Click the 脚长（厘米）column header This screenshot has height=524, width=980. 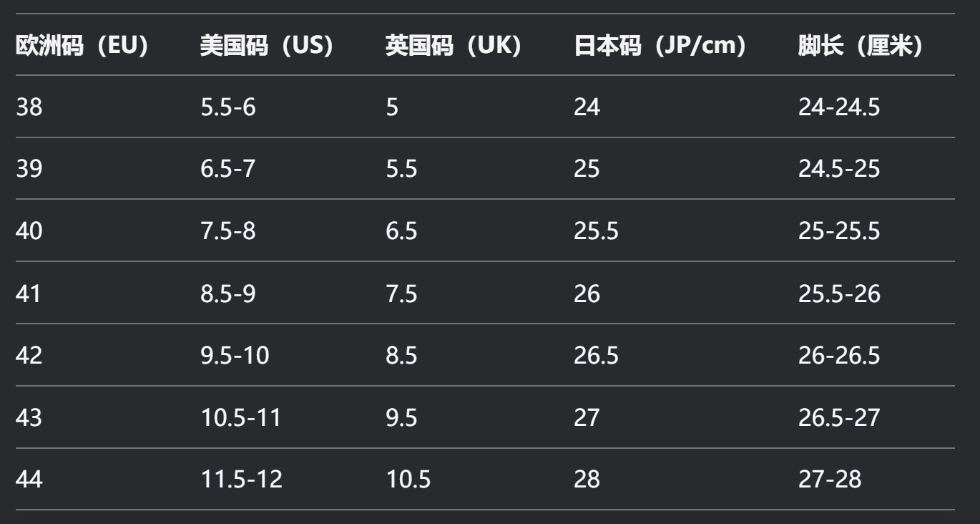[x=861, y=47]
